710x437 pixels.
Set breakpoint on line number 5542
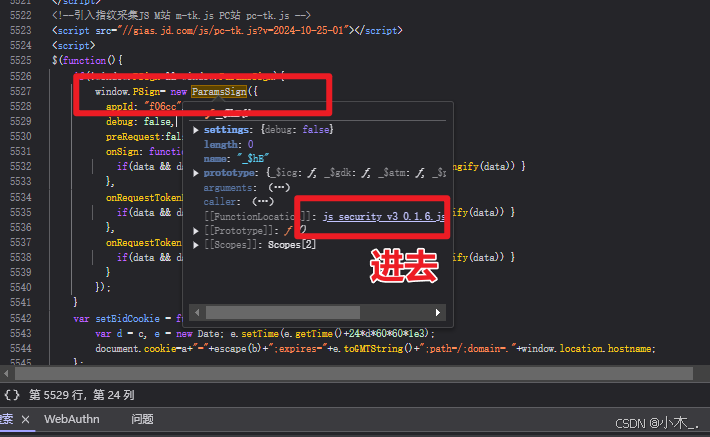coord(21,318)
